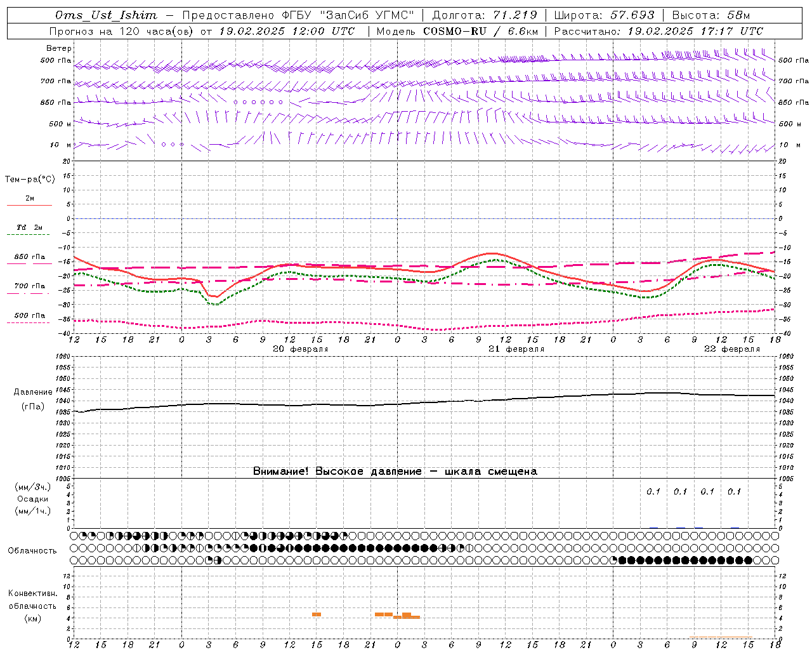Screen dimensions: 812x650
Task: Click the date label '21 февраля'
Action: pos(516,349)
